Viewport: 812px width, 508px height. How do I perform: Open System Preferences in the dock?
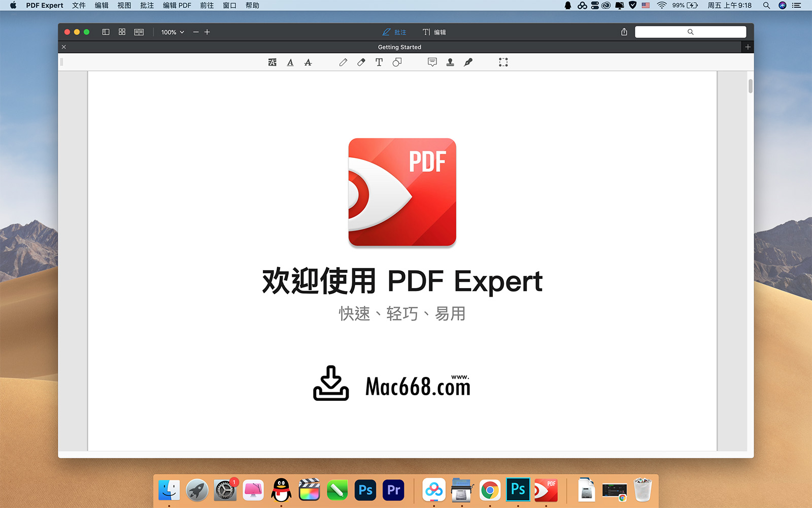pos(225,490)
